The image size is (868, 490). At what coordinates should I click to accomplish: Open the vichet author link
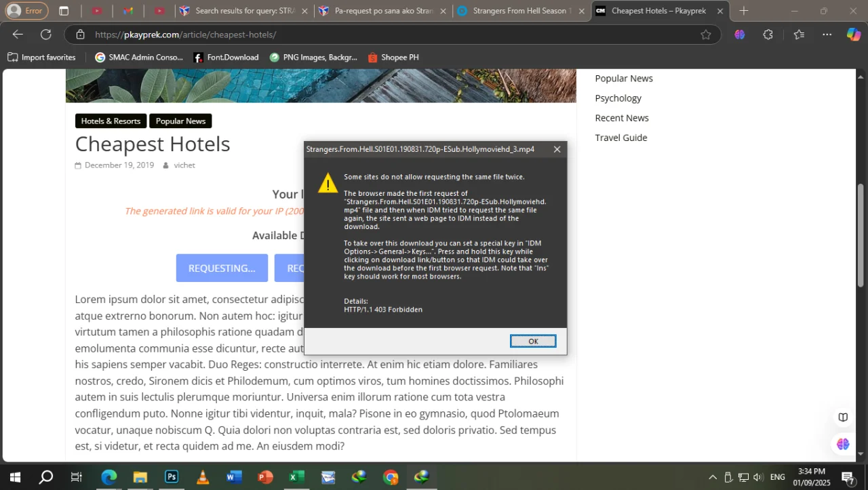pos(184,165)
